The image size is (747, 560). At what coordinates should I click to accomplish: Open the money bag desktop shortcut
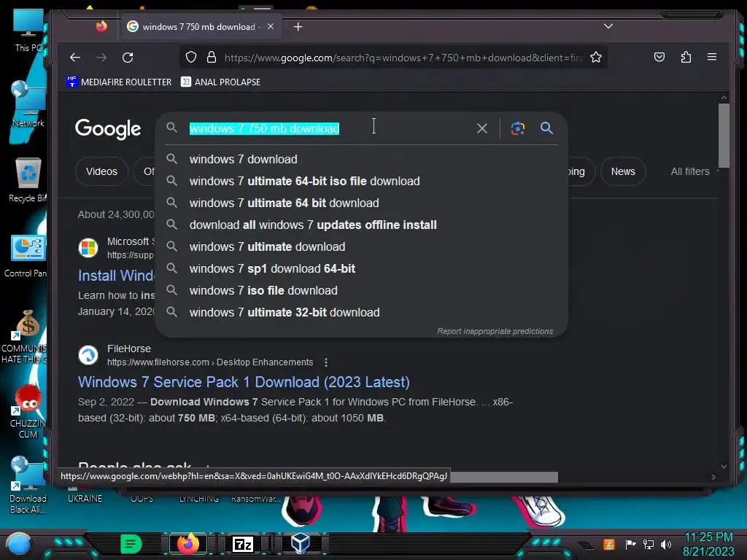pos(26,336)
